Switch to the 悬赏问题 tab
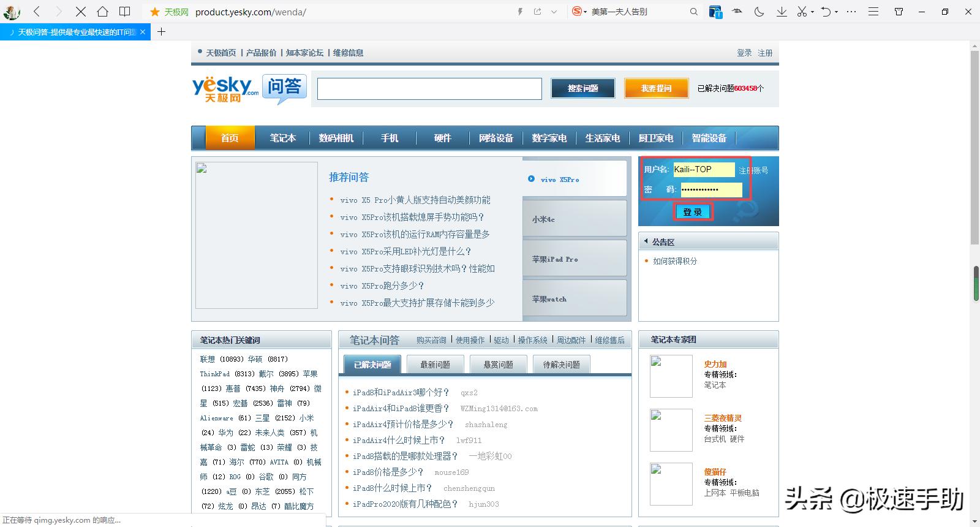This screenshot has width=980, height=527. 498,365
